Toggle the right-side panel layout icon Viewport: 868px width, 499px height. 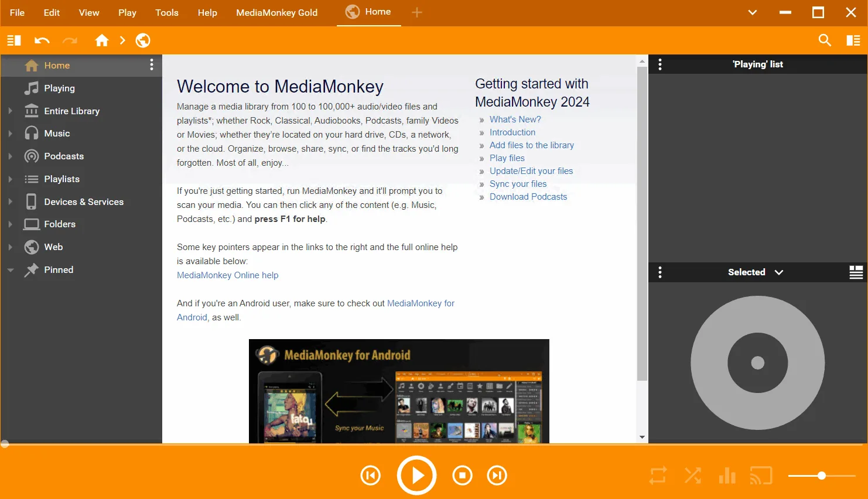(x=853, y=40)
